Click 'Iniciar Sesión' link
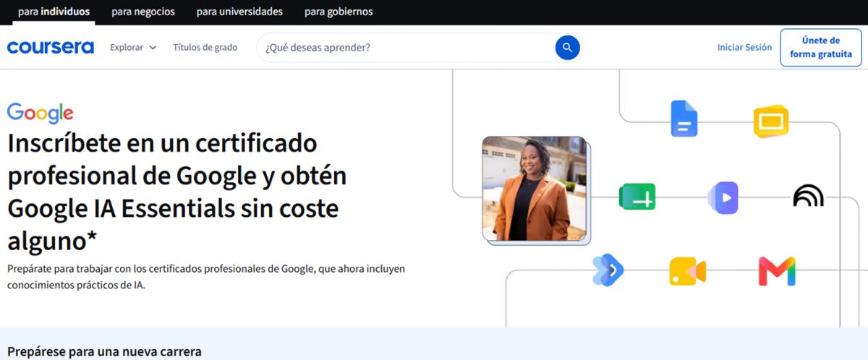 tap(744, 47)
